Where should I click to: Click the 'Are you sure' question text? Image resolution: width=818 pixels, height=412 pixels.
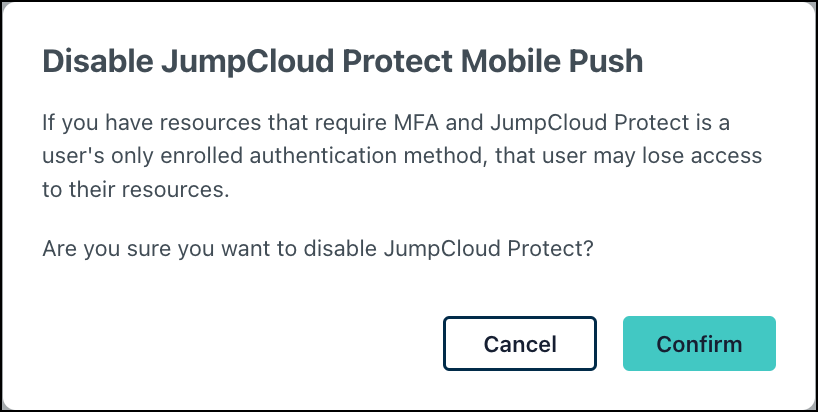(318, 249)
